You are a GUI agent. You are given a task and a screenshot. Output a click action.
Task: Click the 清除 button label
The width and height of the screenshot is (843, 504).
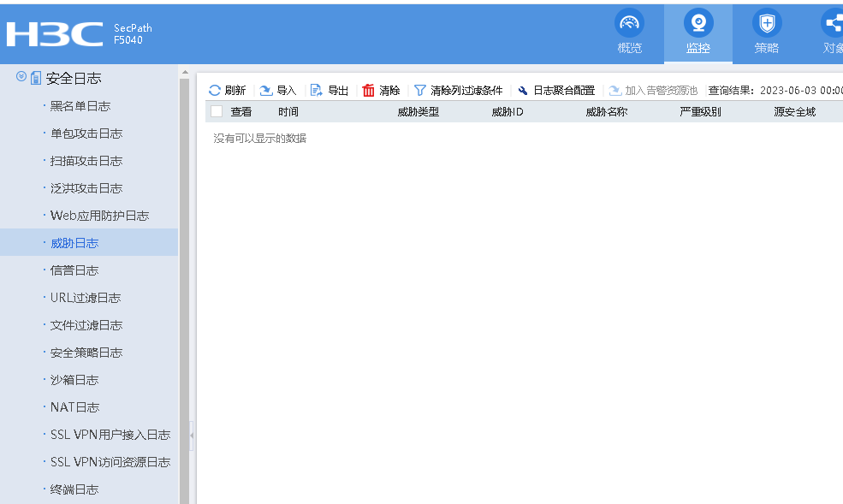(x=389, y=90)
